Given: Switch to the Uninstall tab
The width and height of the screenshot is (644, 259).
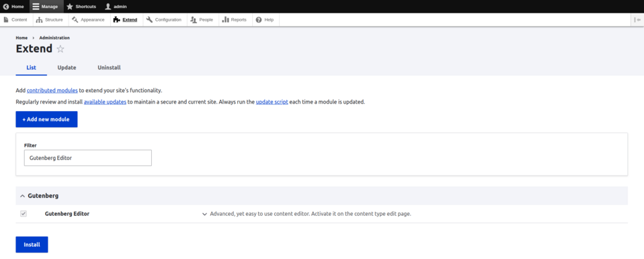Looking at the screenshot, I should tap(110, 67).
